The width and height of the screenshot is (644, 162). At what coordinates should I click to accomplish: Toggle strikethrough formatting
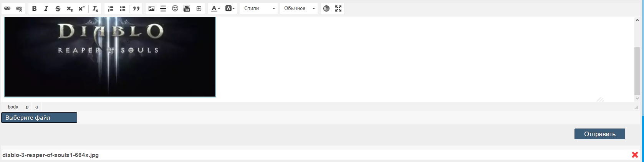point(58,8)
